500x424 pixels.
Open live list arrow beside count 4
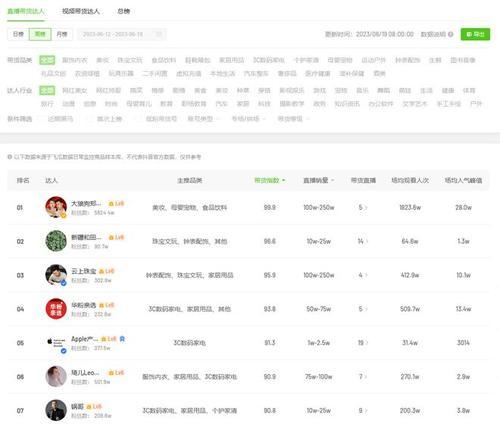[366, 275]
